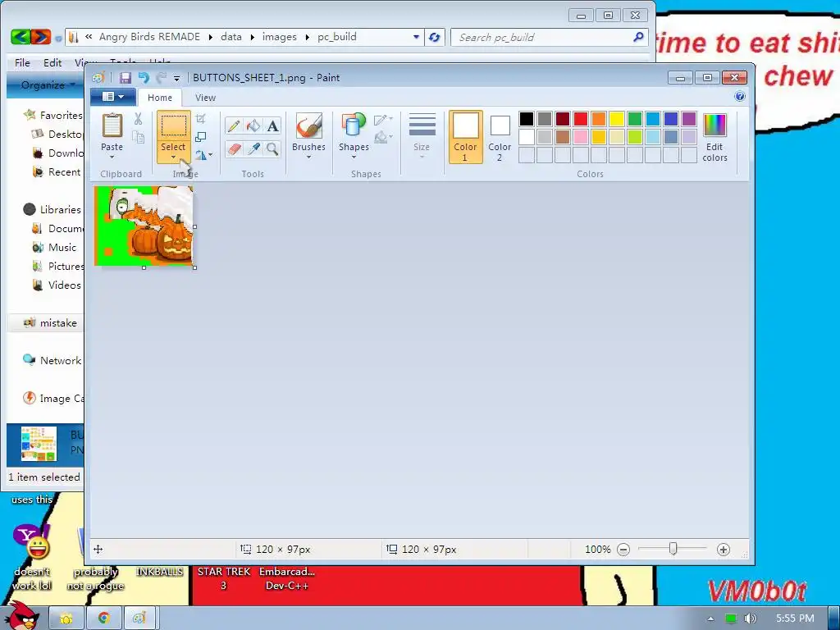Select the Eraser tool

[234, 148]
